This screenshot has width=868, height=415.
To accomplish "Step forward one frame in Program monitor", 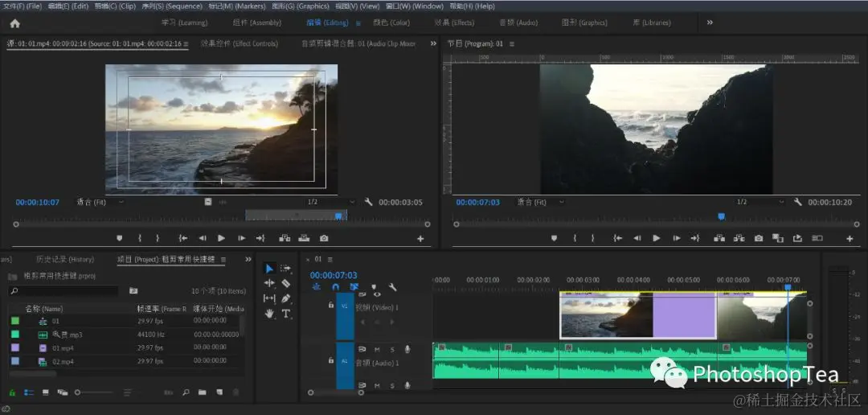I will click(677, 238).
